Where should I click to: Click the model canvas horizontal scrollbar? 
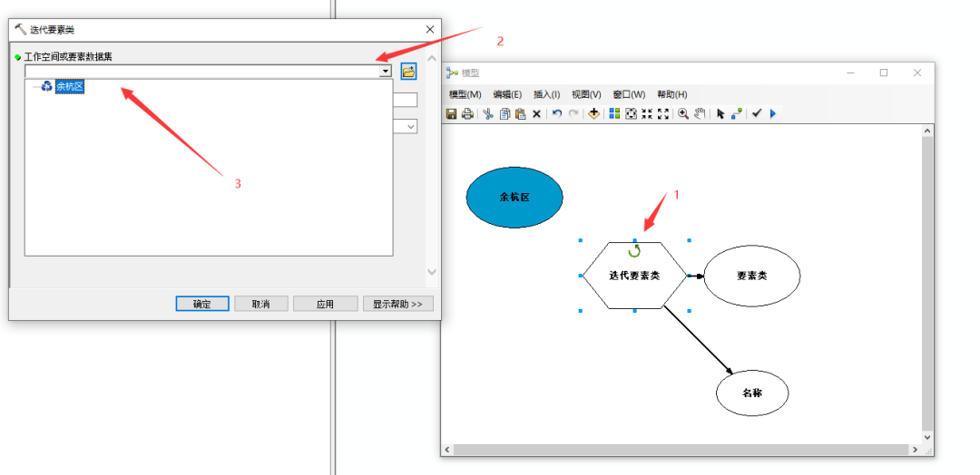tap(680, 450)
